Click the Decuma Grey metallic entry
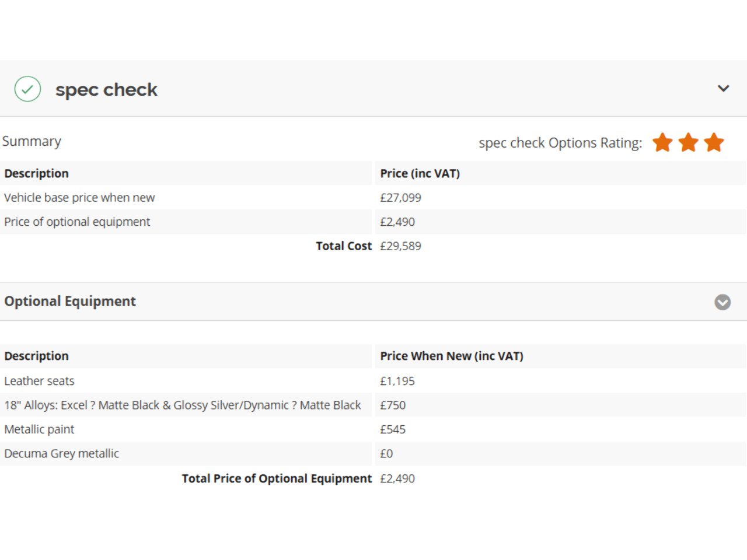Screen dimensions: 747x560 [x=61, y=454]
